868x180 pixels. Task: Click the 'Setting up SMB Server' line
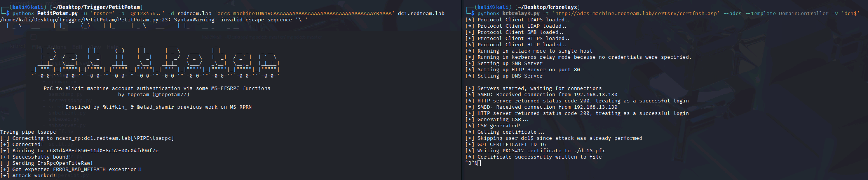tap(504, 64)
